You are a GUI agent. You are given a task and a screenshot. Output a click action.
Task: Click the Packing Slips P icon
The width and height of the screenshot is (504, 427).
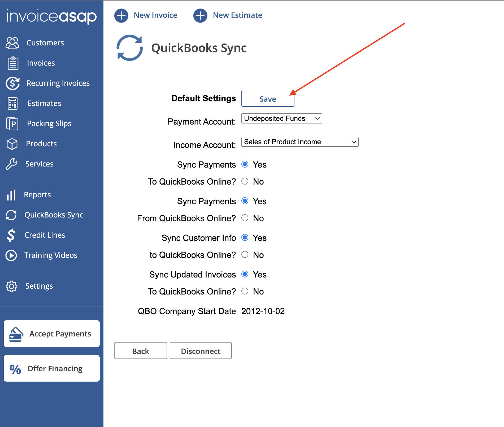pyautogui.click(x=12, y=123)
